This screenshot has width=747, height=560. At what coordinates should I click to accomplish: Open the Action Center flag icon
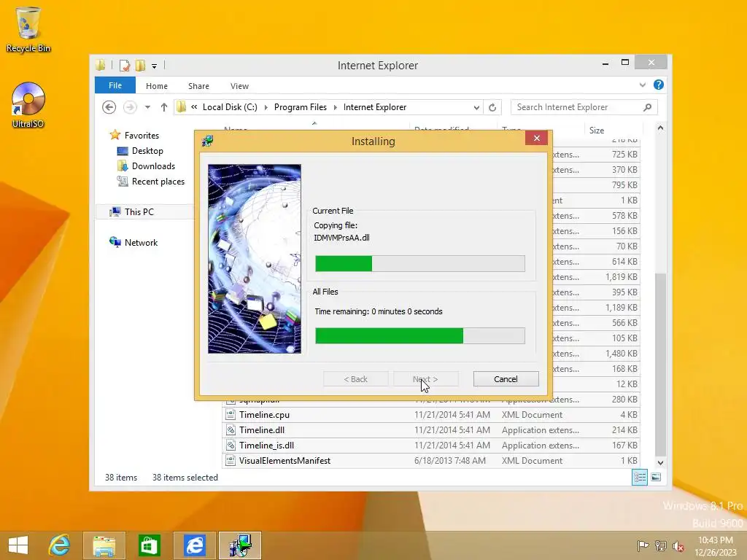pos(643,545)
